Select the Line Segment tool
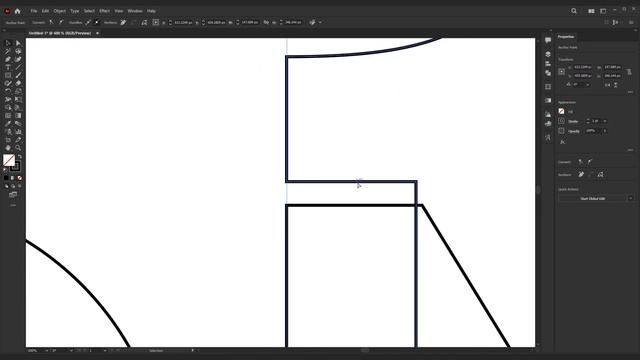The height and width of the screenshot is (360, 640). pos(18,67)
